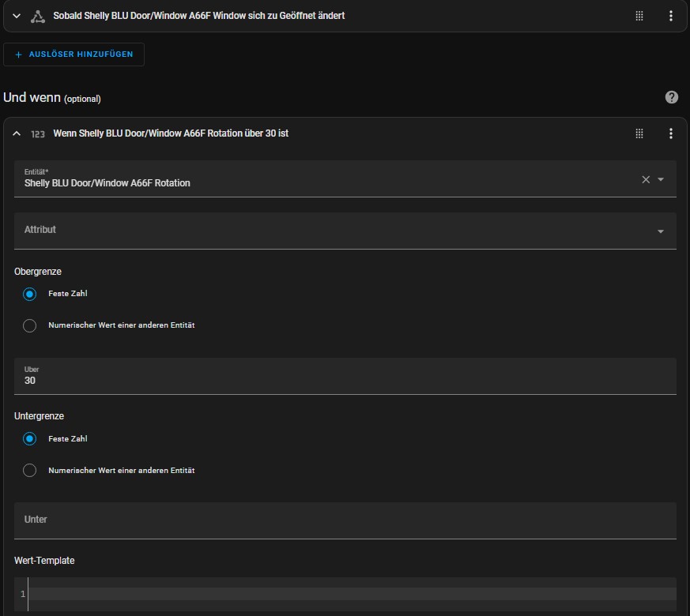Image resolution: width=690 pixels, height=616 pixels.
Task: Select 'Numerischer Wert einer anderen Entität' under Obergrenze
Action: point(29,325)
